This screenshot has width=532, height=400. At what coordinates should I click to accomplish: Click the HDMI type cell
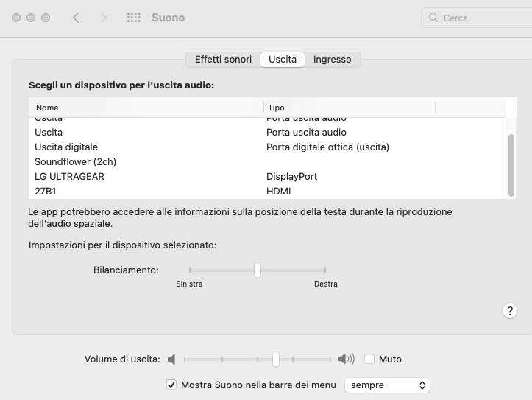(x=279, y=192)
